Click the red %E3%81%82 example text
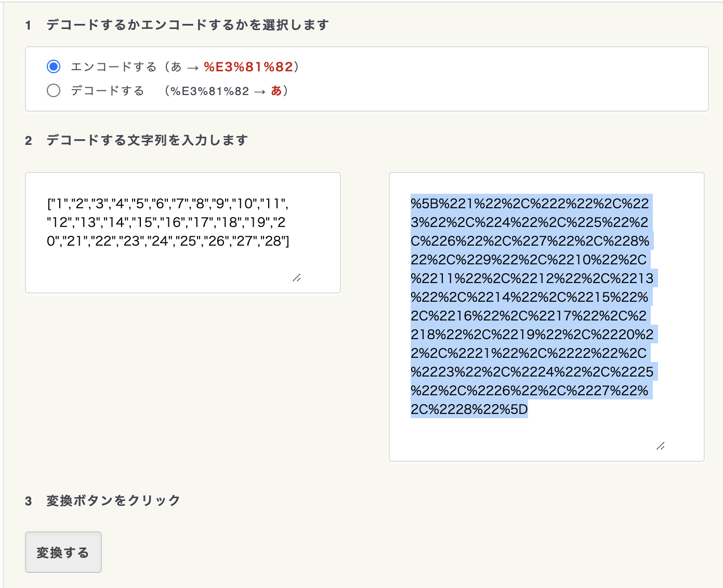Screen dimensions: 723x588 (x=248, y=66)
